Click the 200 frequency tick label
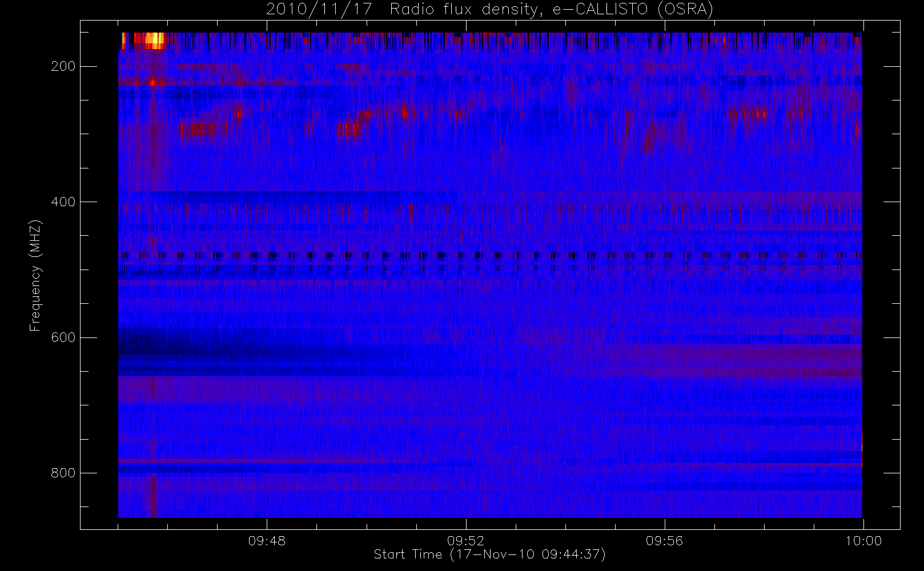924x571 pixels. (63, 67)
